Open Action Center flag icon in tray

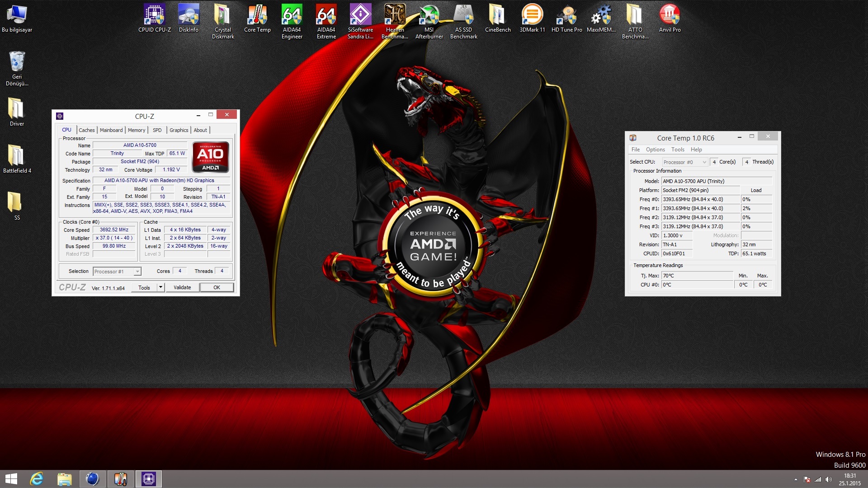pyautogui.click(x=807, y=479)
